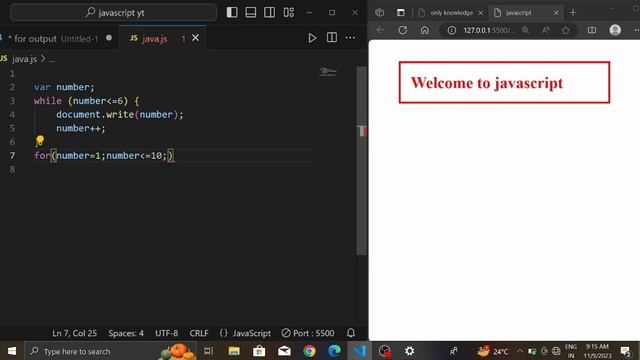Screen dimensions: 640x360
Task: Click the 127.0.0.1:5500 address bar
Action: [489, 30]
